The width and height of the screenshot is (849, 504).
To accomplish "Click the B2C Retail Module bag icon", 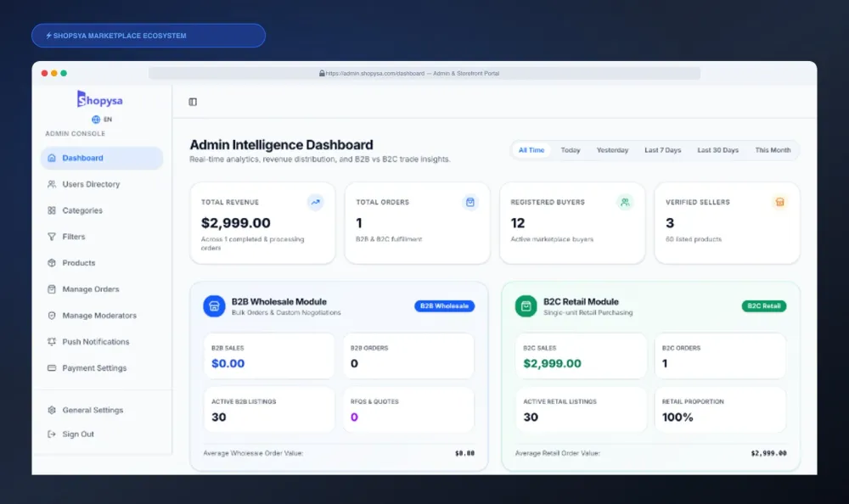I will coord(526,306).
